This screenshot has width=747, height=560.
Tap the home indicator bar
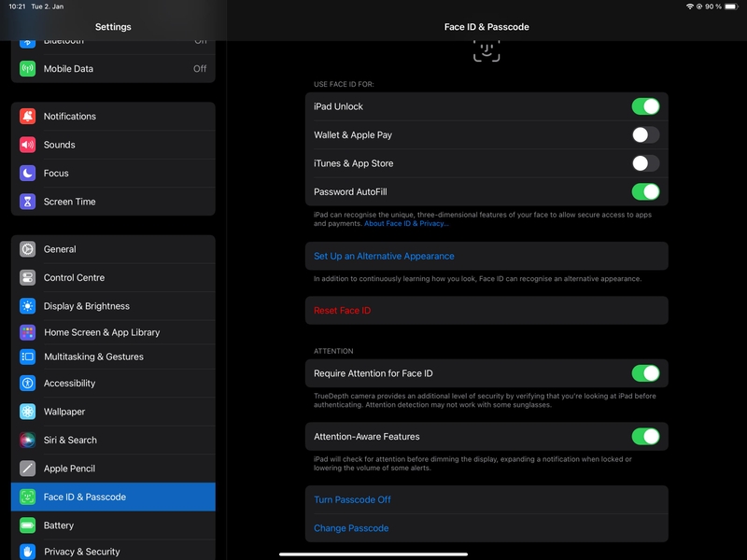(x=373, y=554)
